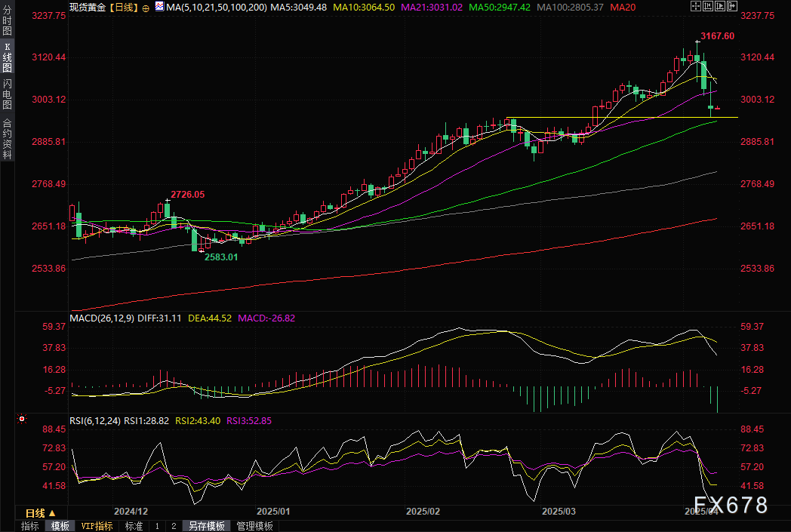791x532 pixels.
Task: Select template number 2
Action: 173,526
